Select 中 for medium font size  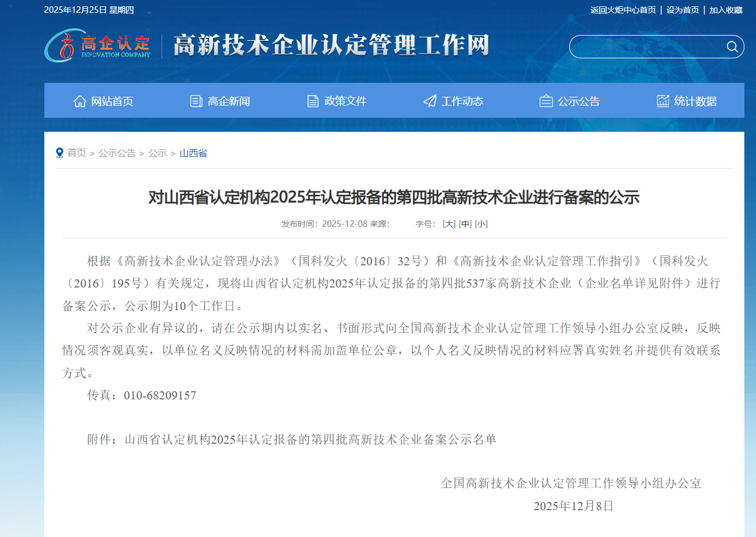point(466,223)
